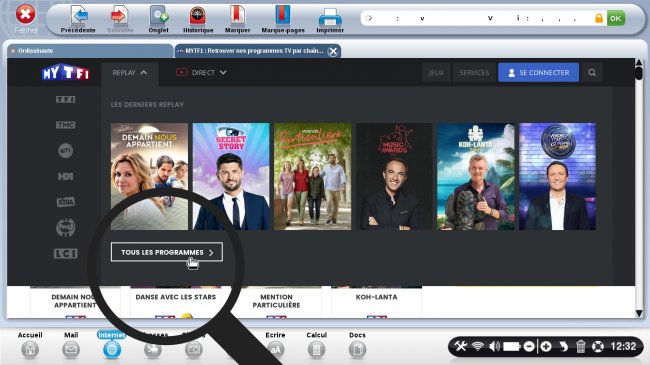The image size is (650, 365).
Task: Click the scrollbar up arrow
Action: tap(639, 63)
